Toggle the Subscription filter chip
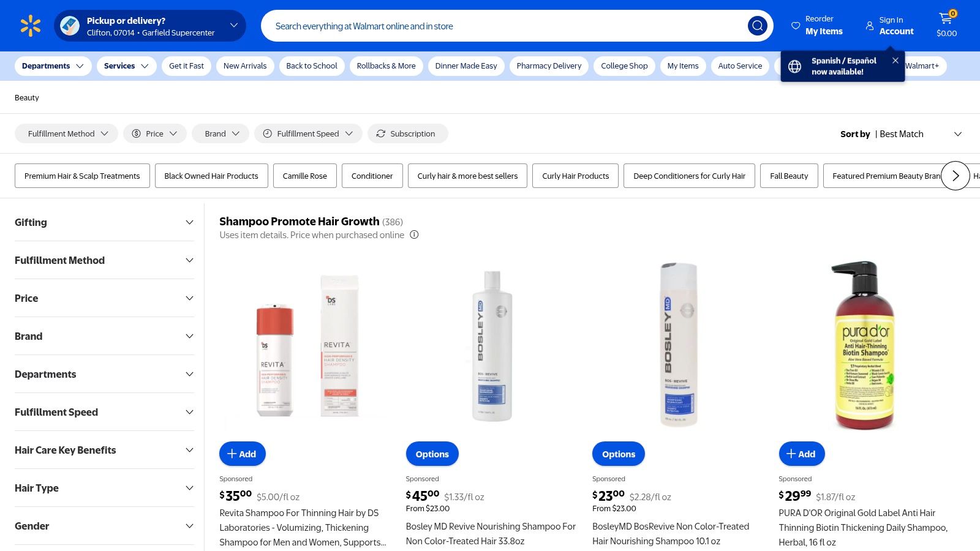The image size is (980, 551). coord(407,133)
